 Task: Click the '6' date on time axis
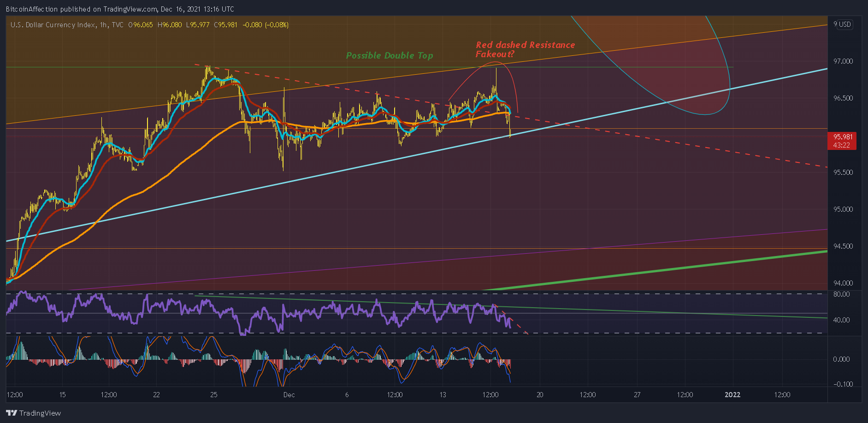(x=347, y=395)
